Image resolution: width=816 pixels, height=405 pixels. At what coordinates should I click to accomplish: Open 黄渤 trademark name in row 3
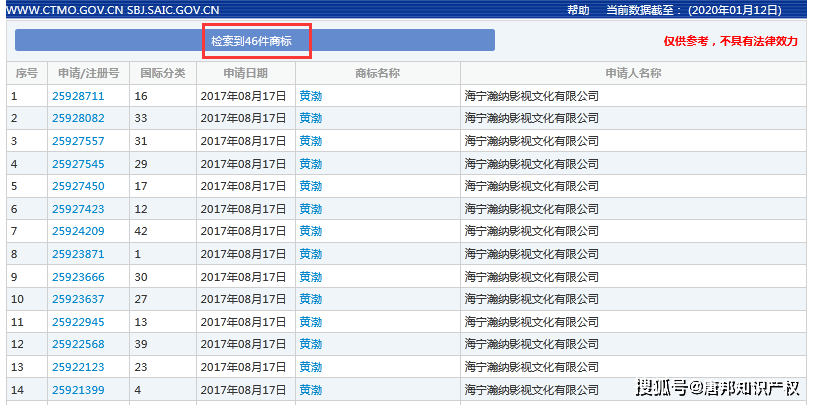coord(311,141)
